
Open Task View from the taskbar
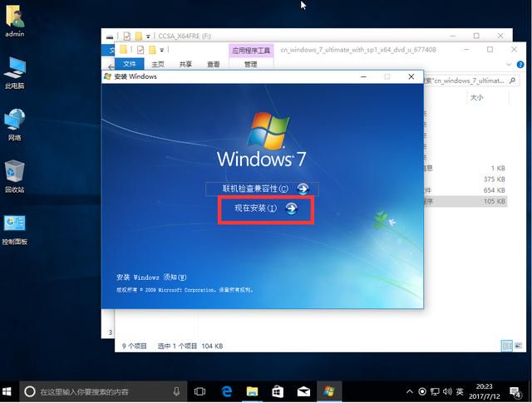coord(199,392)
